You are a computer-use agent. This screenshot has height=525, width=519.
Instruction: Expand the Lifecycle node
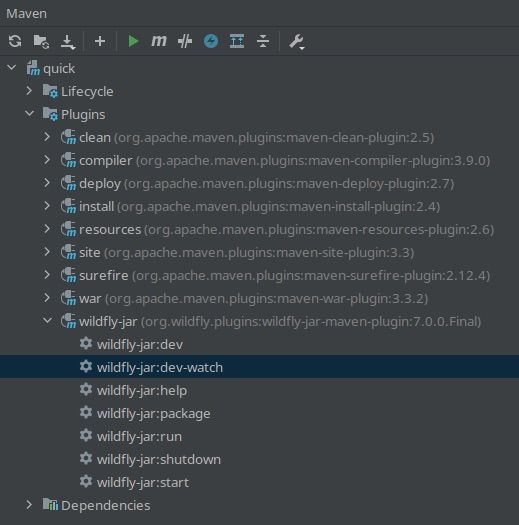pyautogui.click(x=29, y=91)
